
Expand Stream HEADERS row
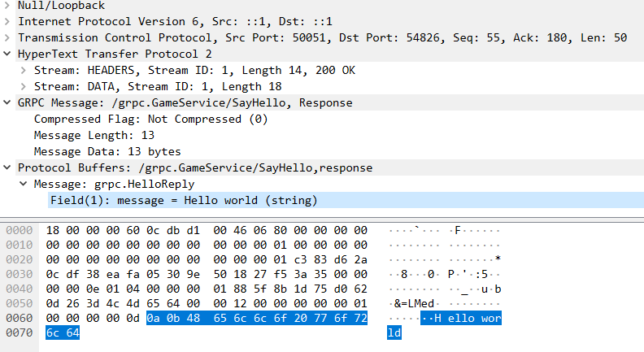[24, 70]
